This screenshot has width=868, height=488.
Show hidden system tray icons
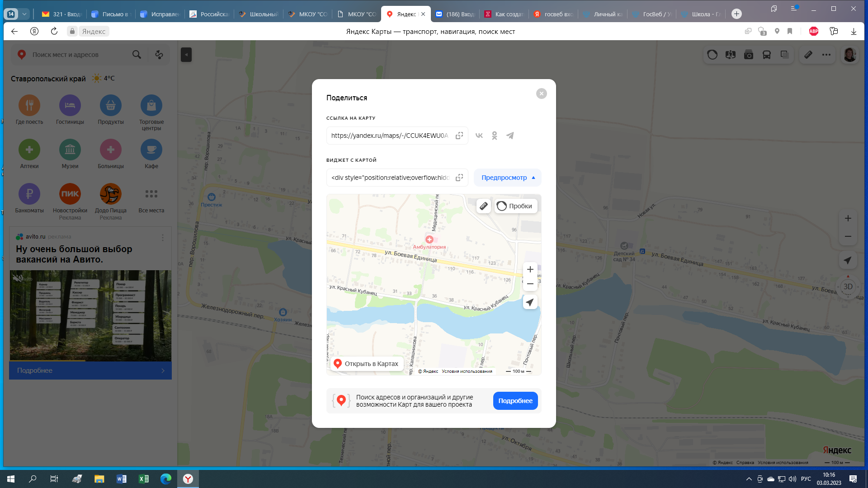click(x=749, y=479)
